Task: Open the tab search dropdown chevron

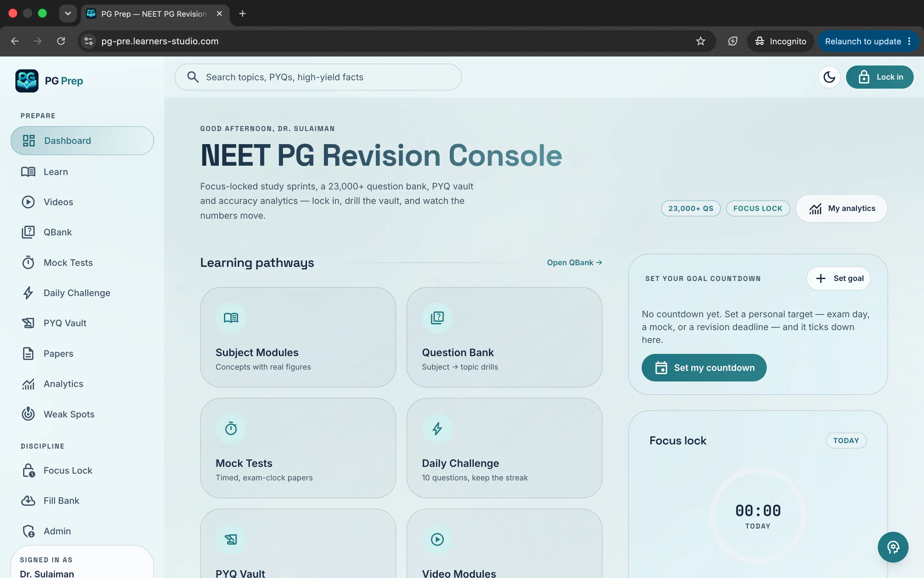Action: point(68,14)
